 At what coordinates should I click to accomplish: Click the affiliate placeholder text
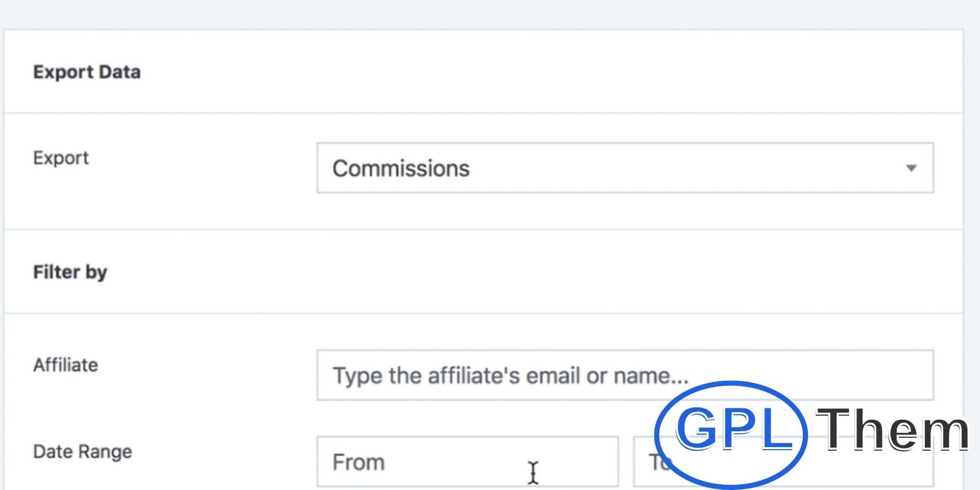tap(510, 375)
